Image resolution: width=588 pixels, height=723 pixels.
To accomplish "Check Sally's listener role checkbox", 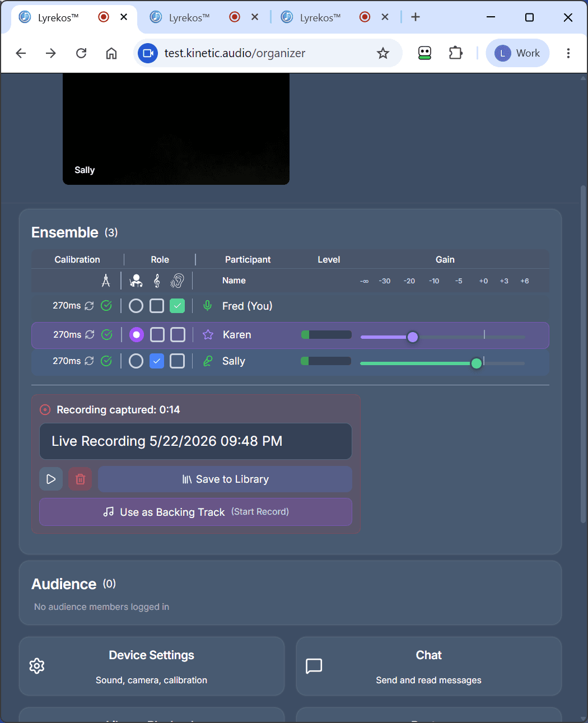I will (x=177, y=361).
